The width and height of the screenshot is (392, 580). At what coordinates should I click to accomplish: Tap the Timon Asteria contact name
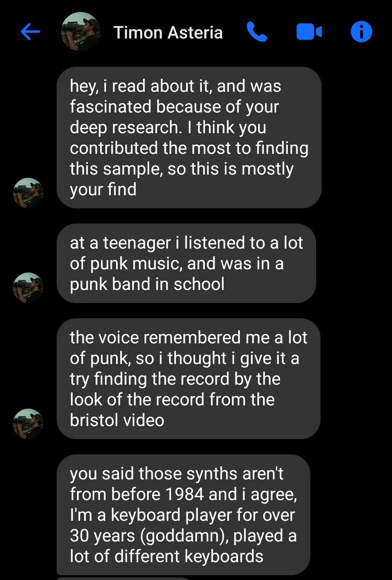(x=168, y=32)
